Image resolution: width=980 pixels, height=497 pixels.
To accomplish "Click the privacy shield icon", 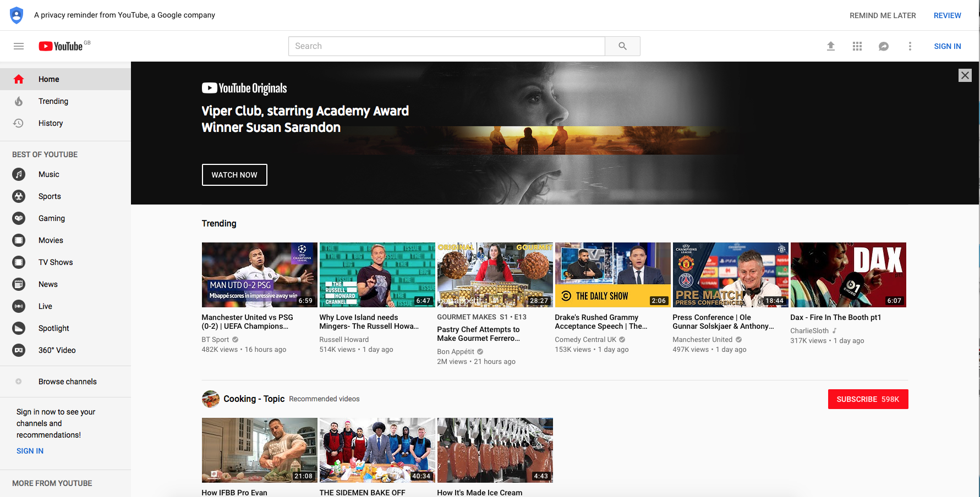I will click(17, 15).
